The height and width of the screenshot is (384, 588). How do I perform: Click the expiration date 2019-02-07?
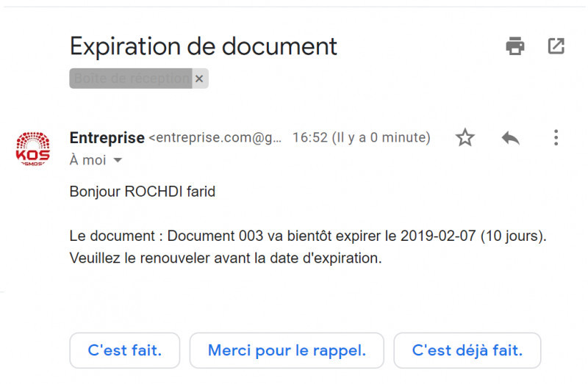pos(436,236)
